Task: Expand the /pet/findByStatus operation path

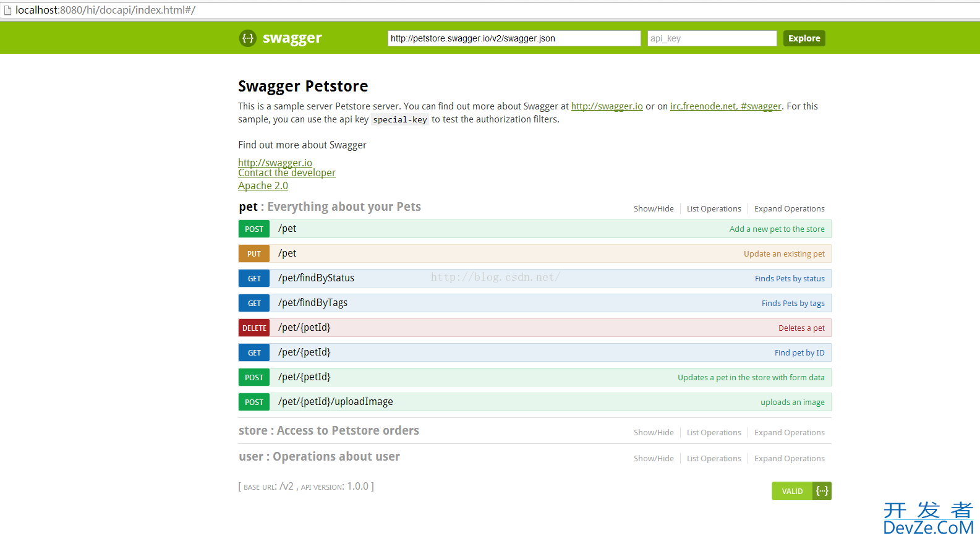Action: click(316, 278)
